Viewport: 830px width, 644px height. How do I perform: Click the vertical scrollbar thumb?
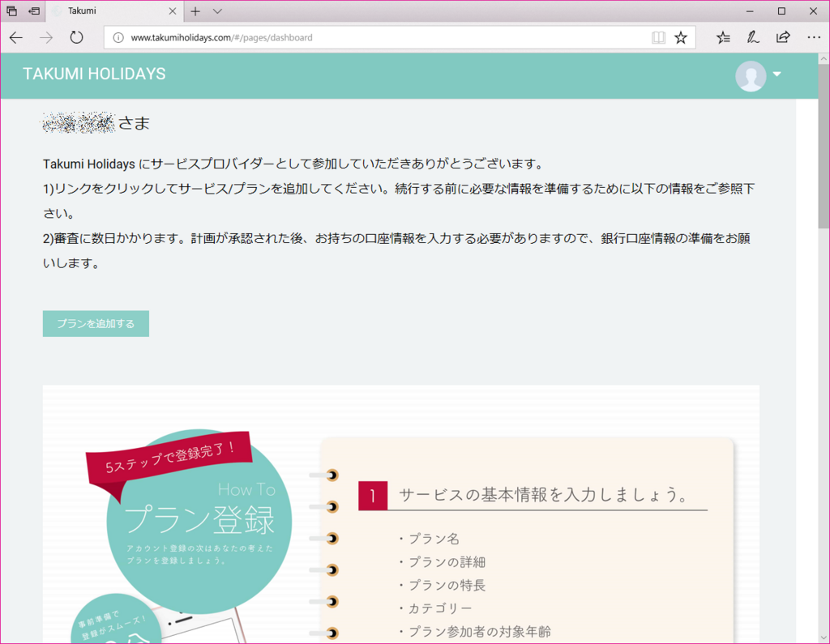[x=824, y=147]
